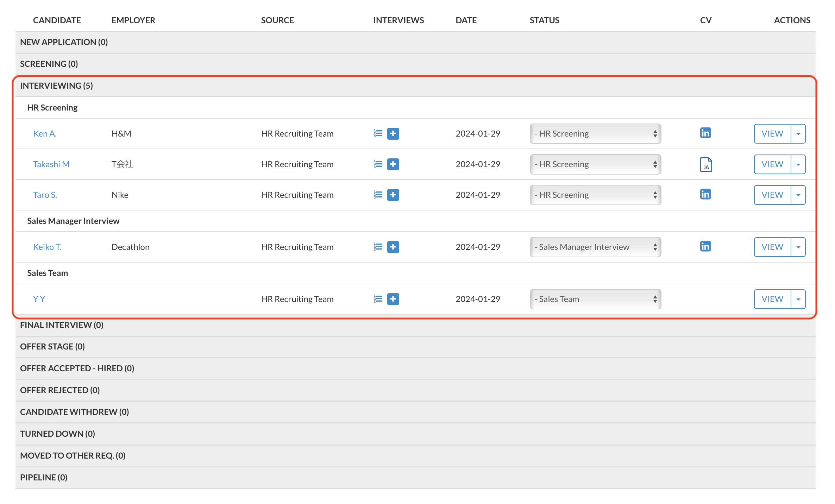Click the Date column header

(466, 20)
